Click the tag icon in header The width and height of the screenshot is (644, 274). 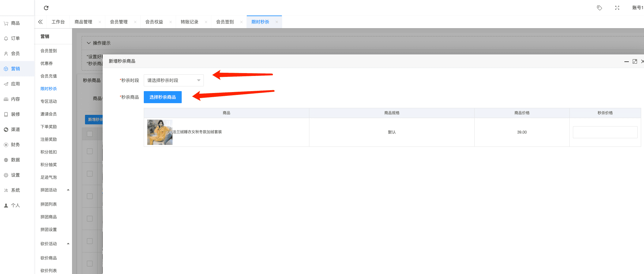pyautogui.click(x=599, y=8)
